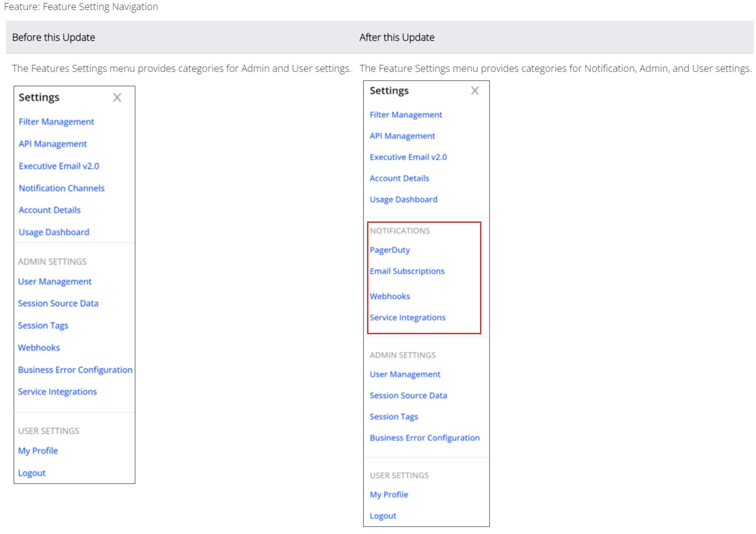Screen dimensions: 756x534
Task: Click Logout in the right panel
Action: [x=383, y=516]
